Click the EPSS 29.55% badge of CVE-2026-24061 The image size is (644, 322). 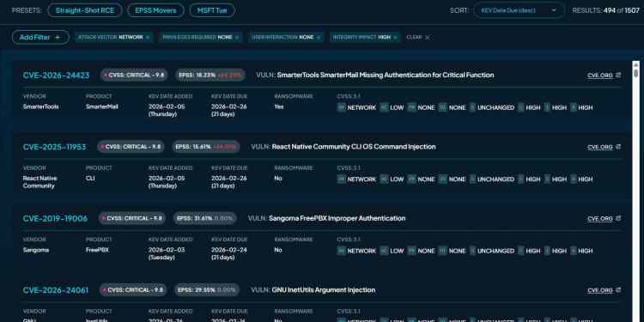tap(207, 290)
